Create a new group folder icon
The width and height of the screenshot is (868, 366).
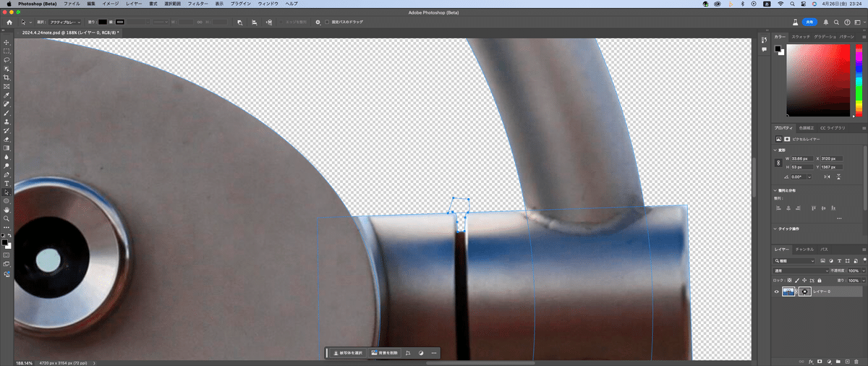[x=838, y=361]
